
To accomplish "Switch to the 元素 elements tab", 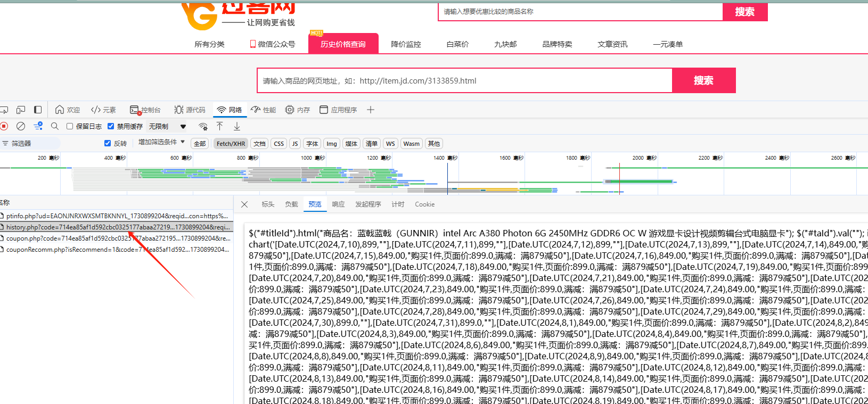I will pos(103,110).
